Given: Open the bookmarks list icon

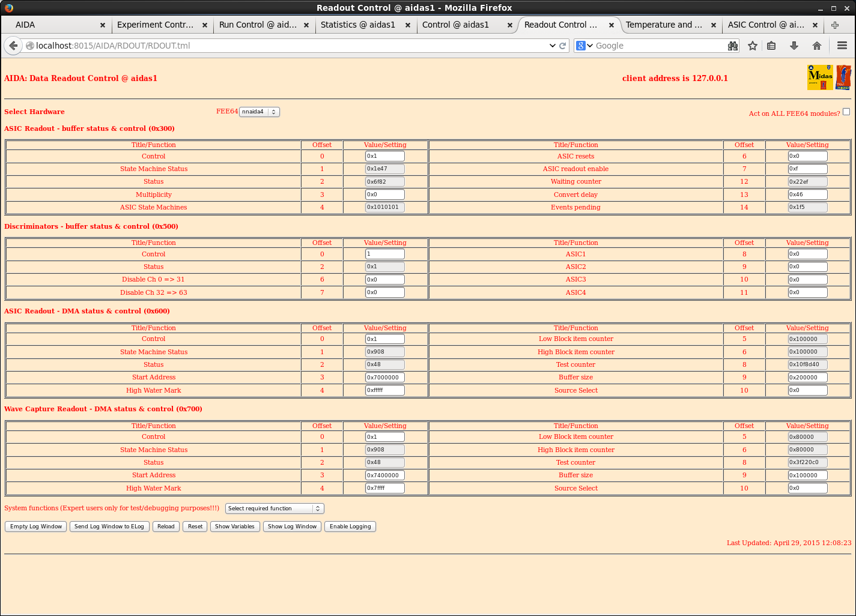Looking at the screenshot, I should (x=772, y=46).
